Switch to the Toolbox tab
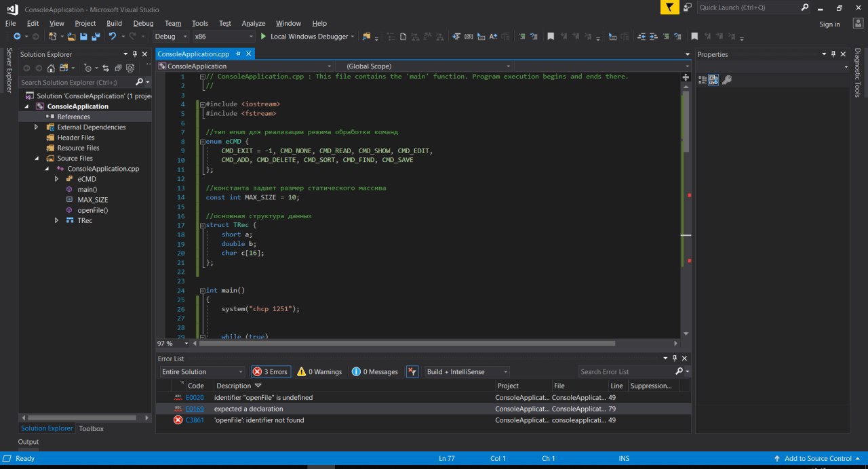868x469 pixels. 91,428
